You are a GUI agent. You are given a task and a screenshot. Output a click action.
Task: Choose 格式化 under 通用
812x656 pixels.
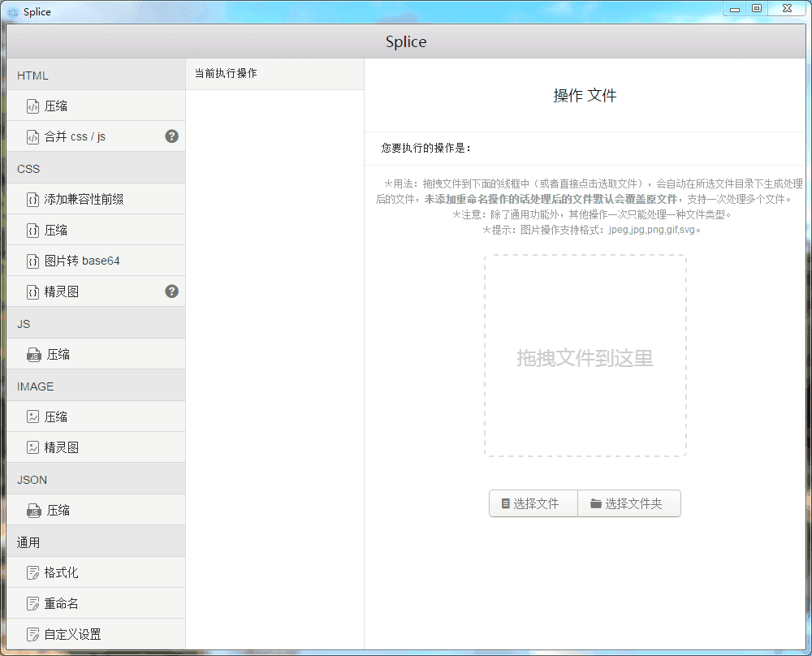coord(97,572)
